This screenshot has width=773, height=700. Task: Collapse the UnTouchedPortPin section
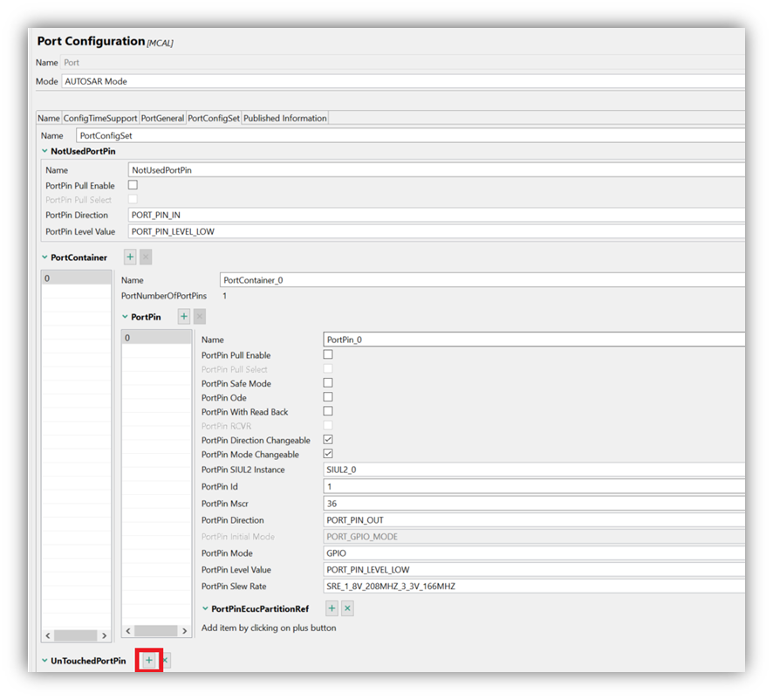(44, 661)
